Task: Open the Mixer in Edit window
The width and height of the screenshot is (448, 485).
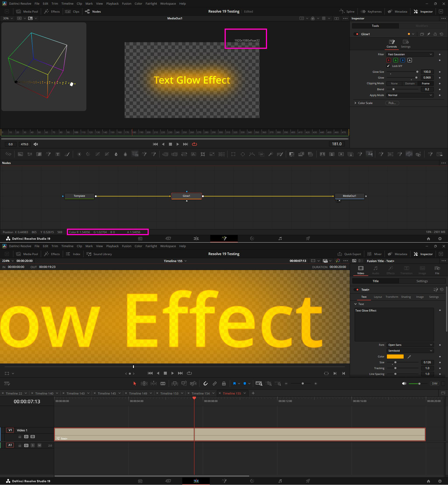Action: click(374, 254)
